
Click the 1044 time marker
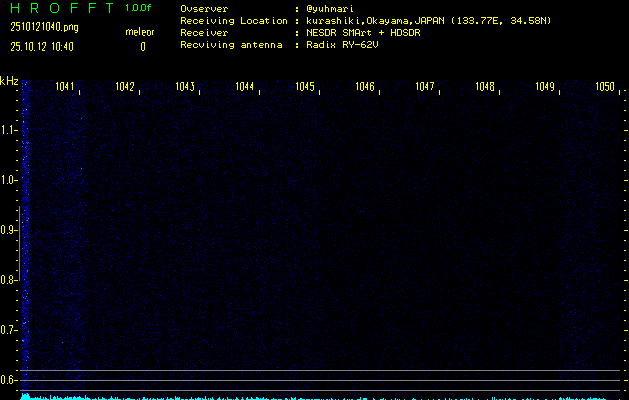pyautogui.click(x=245, y=86)
